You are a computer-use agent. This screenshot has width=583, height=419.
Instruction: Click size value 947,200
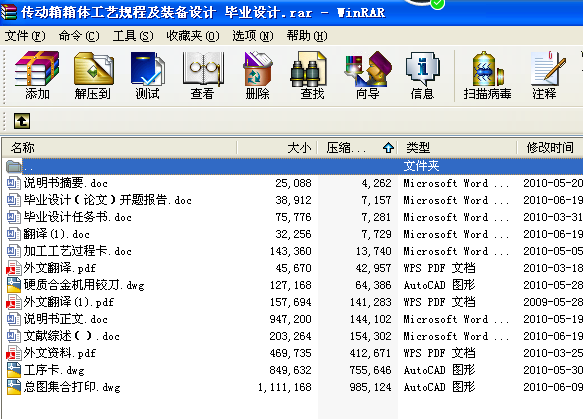click(291, 319)
